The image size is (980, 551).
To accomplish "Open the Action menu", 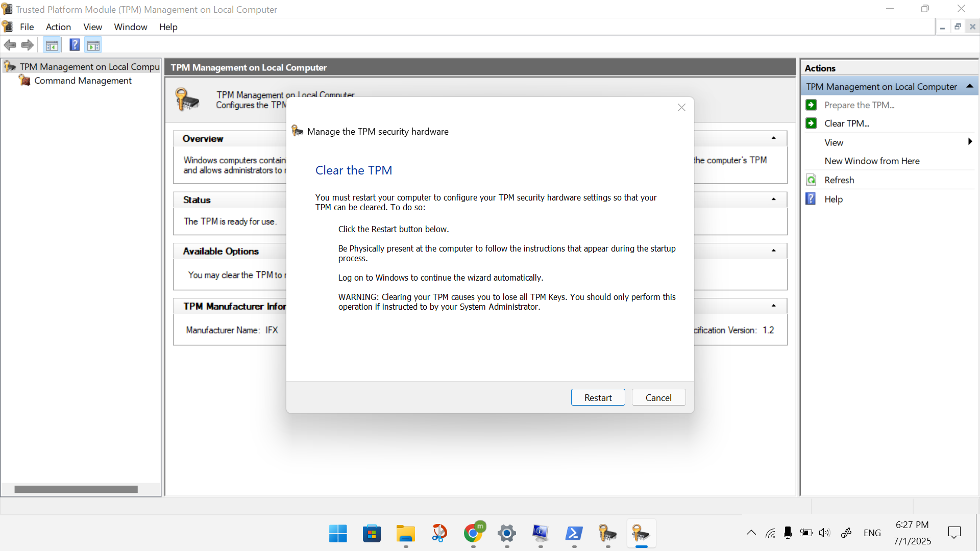I will [58, 27].
